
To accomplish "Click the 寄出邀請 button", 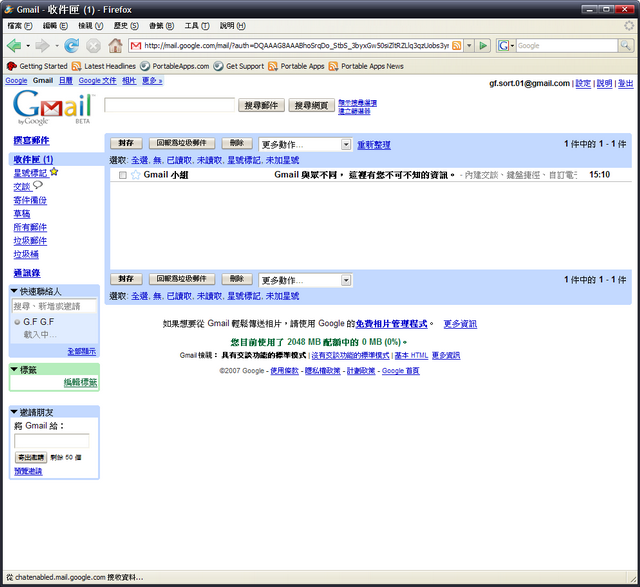I will (x=31, y=457).
